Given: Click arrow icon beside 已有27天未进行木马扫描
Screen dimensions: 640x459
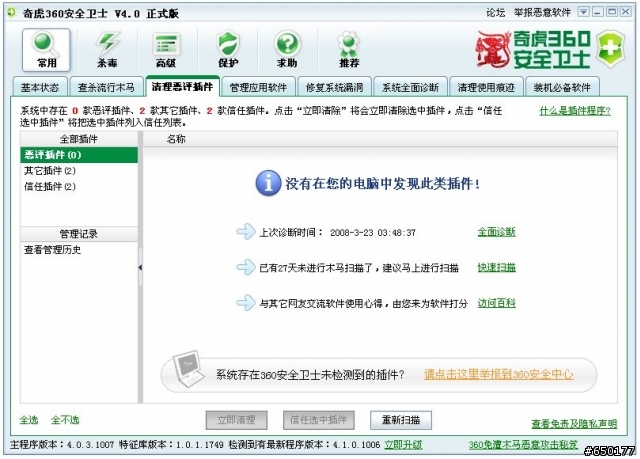Looking at the screenshot, I should (x=246, y=267).
